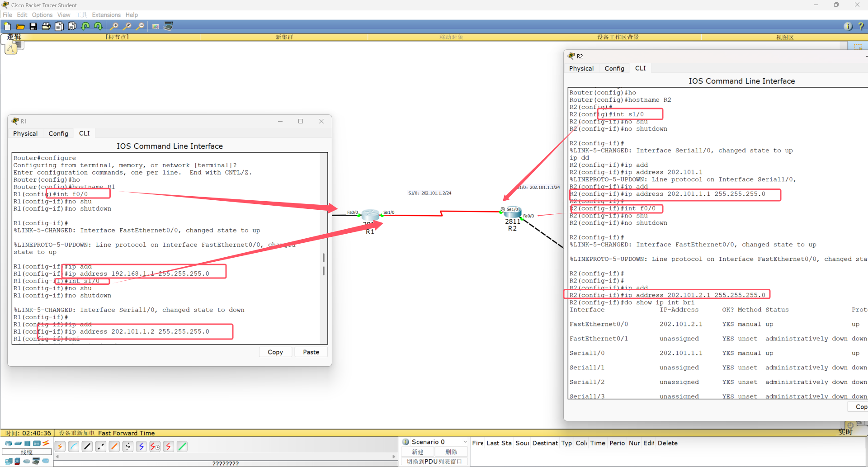
Task: Open the drawing palette icon
Action: (x=156, y=27)
